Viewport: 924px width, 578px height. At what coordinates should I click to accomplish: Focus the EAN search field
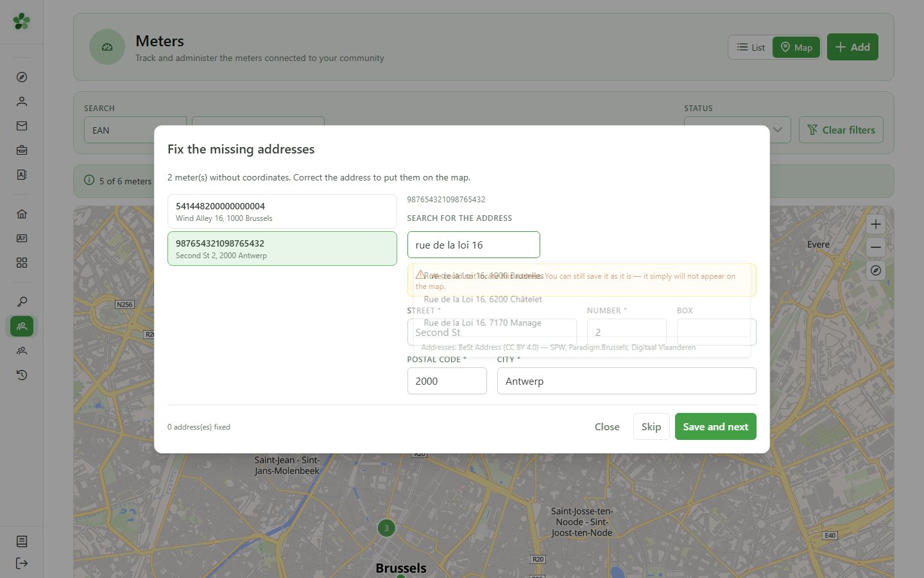tap(135, 130)
